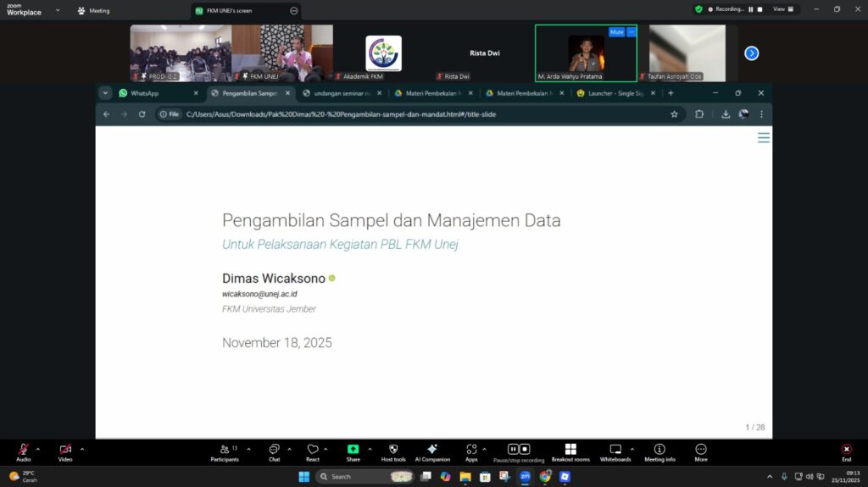Image resolution: width=868 pixels, height=487 pixels.
Task: Show Meeting info
Action: (x=659, y=451)
